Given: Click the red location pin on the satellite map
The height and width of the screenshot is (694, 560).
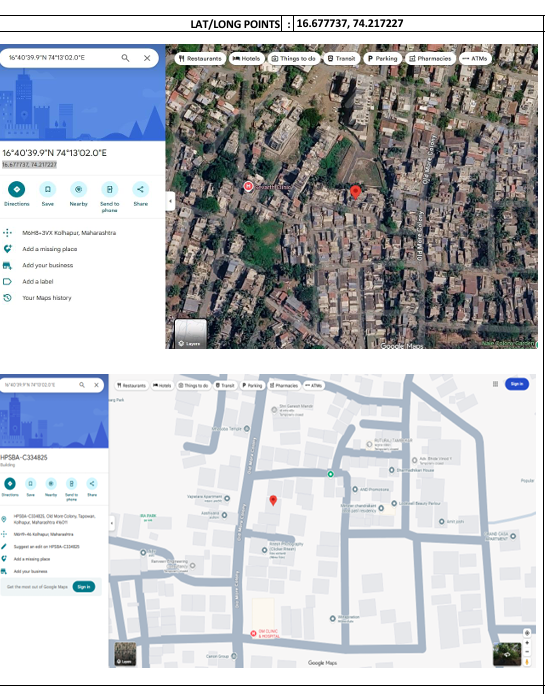Looking at the screenshot, I should pos(355,192).
